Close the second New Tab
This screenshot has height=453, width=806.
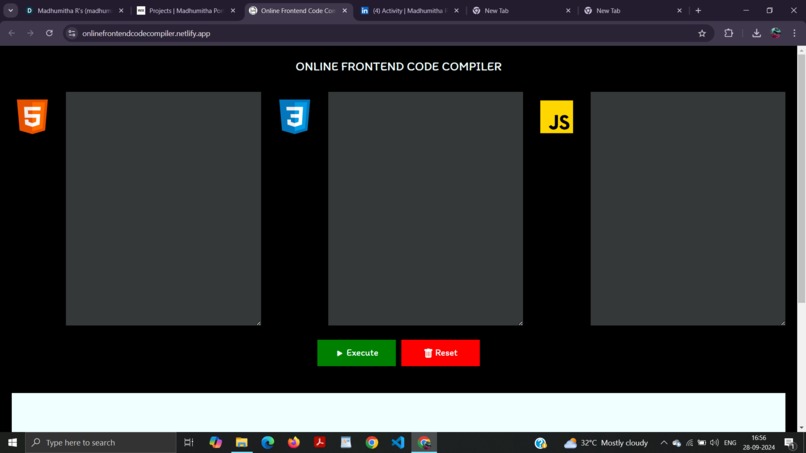679,10
